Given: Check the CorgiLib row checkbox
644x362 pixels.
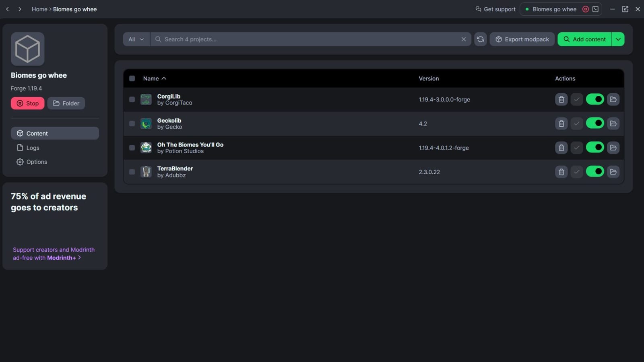Looking at the screenshot, I should click(132, 99).
